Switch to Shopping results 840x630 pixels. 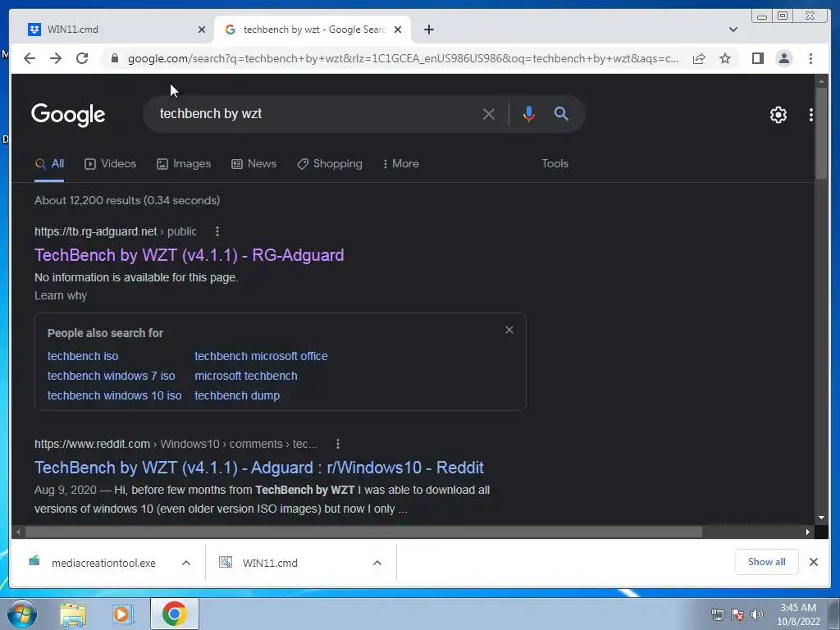pos(330,164)
